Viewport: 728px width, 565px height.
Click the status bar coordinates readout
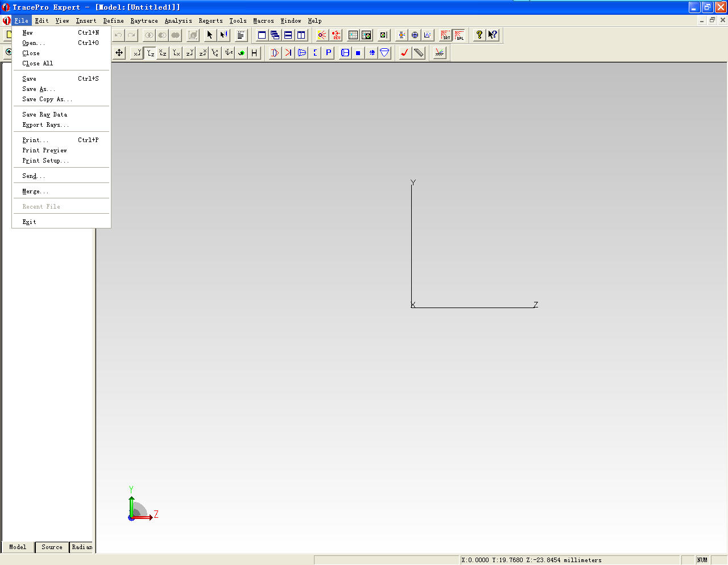pyautogui.click(x=570, y=560)
